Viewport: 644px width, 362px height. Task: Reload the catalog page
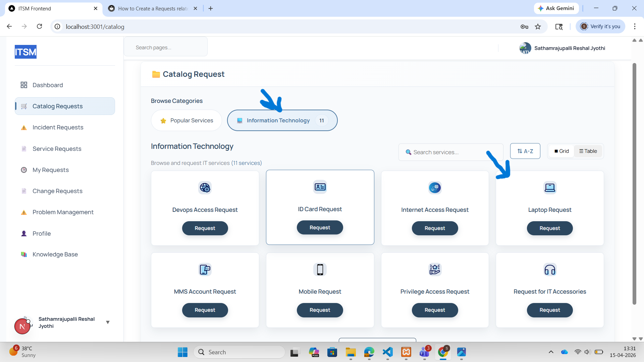click(40, 26)
